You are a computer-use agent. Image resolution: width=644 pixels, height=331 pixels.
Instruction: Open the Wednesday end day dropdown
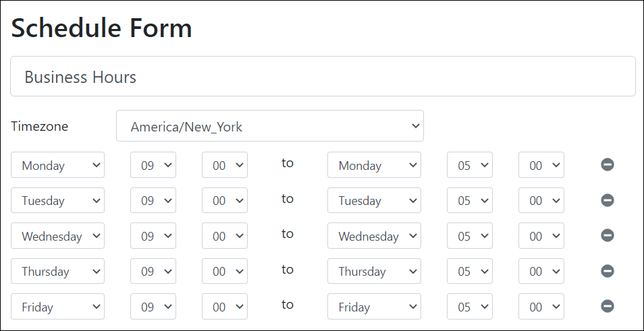pos(374,236)
